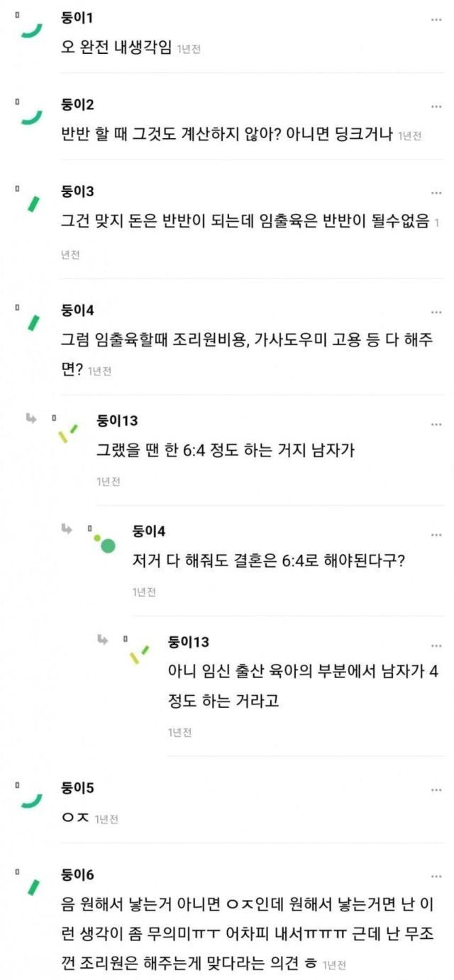
Task: Click green dot avatar on 둥이4's reply
Action: pos(107,545)
